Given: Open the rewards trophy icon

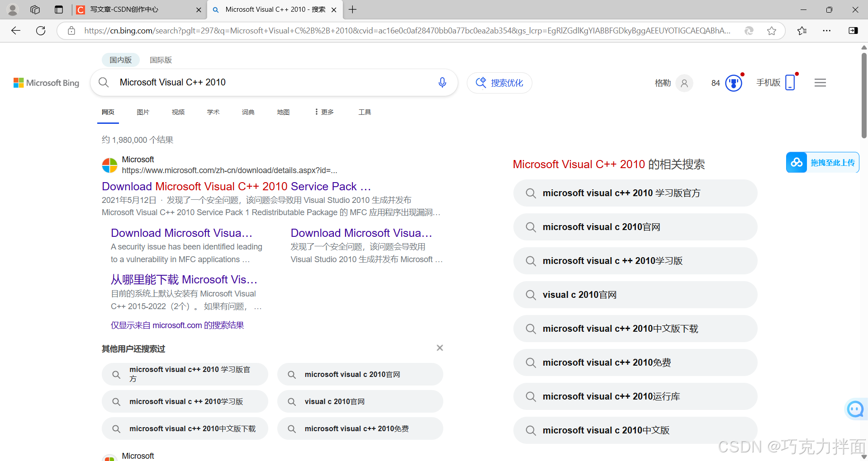Looking at the screenshot, I should coord(734,83).
